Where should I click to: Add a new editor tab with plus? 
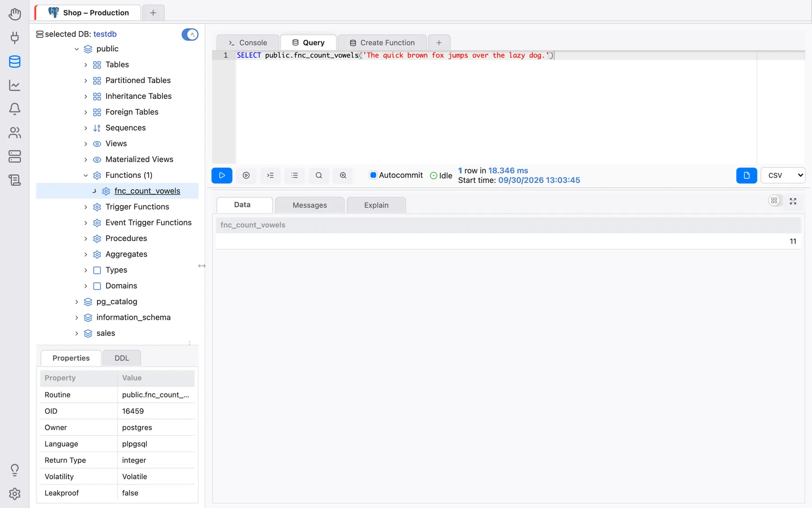[439, 42]
